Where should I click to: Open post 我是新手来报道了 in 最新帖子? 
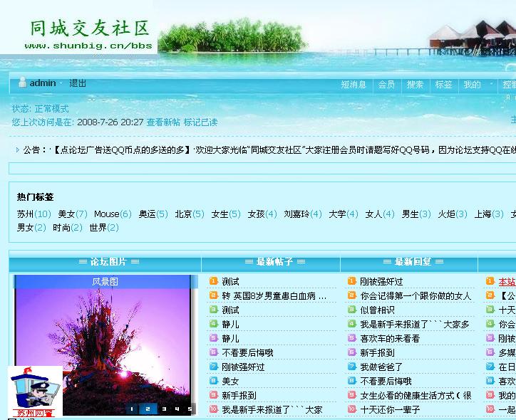click(272, 410)
